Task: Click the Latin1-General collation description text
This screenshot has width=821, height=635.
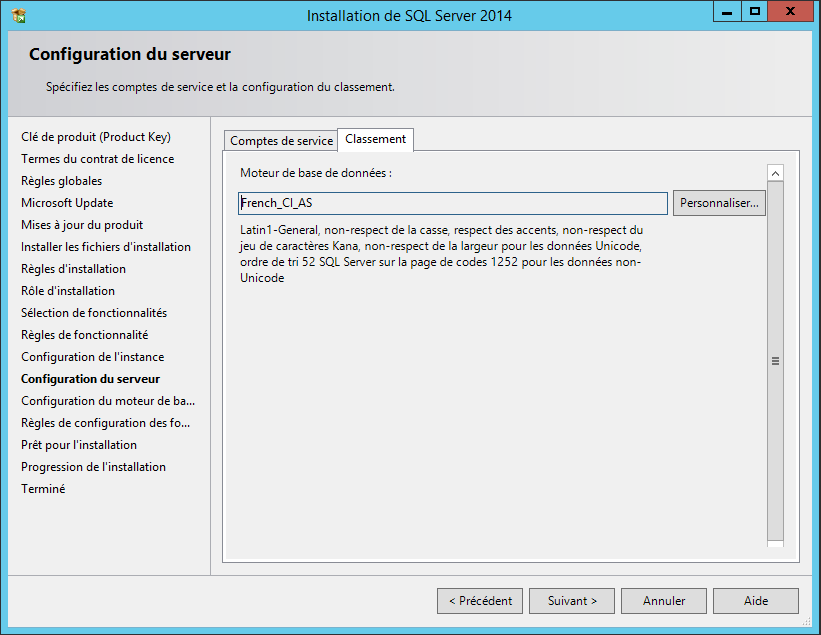Action: click(441, 254)
